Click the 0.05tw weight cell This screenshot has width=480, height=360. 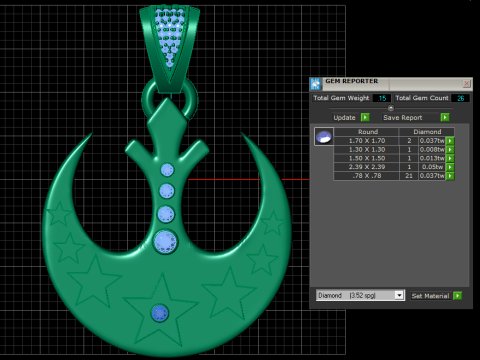432,167
